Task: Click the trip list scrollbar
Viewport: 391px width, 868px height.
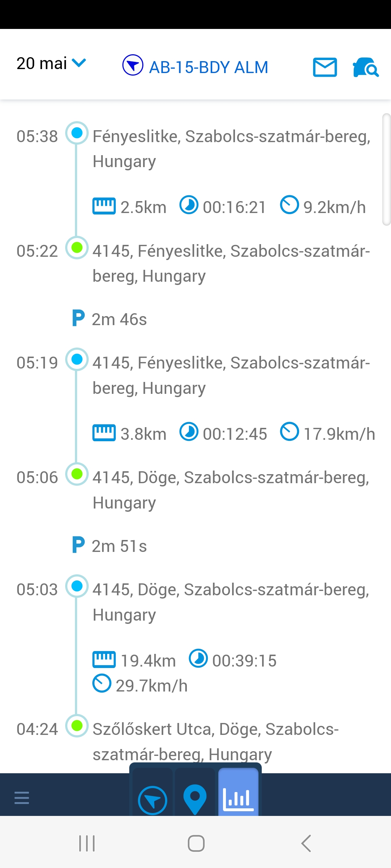Action: pos(386,169)
